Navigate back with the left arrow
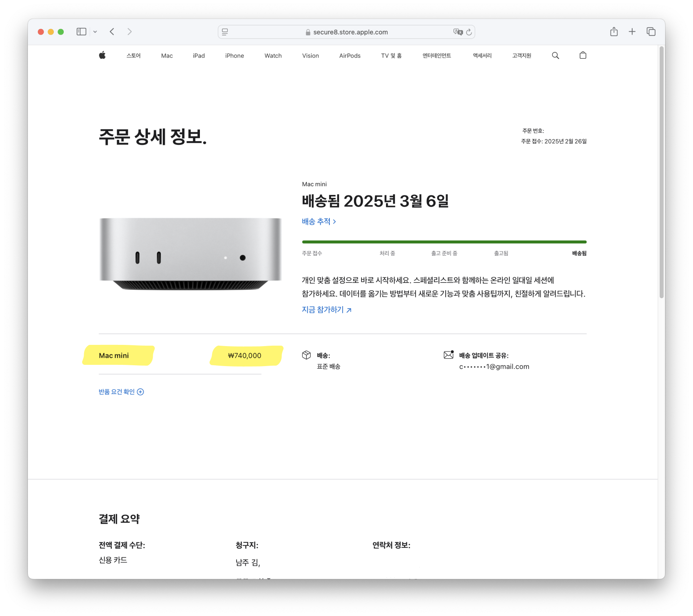This screenshot has height=616, width=693. pos(112,31)
